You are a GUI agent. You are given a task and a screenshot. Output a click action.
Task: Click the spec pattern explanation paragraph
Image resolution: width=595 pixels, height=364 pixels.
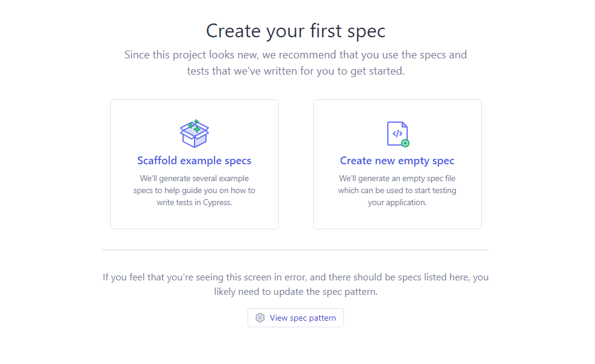coord(296,283)
